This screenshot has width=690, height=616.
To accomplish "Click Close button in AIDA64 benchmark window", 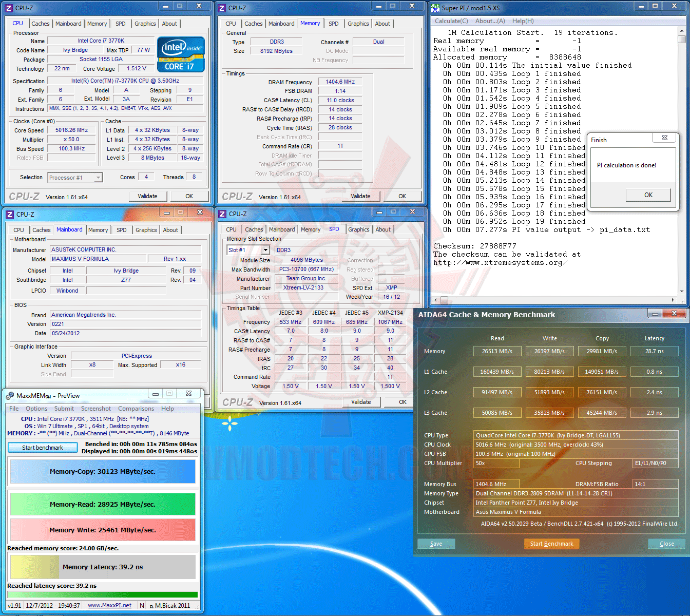I will click(667, 544).
